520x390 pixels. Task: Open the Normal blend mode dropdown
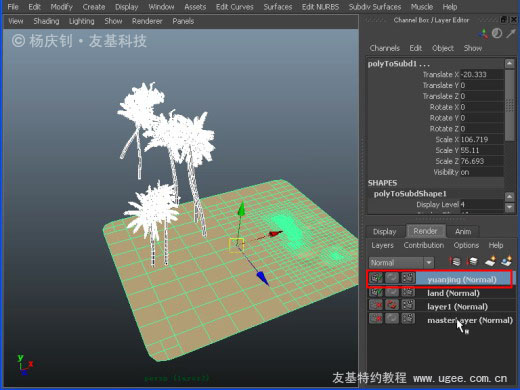coord(401,263)
